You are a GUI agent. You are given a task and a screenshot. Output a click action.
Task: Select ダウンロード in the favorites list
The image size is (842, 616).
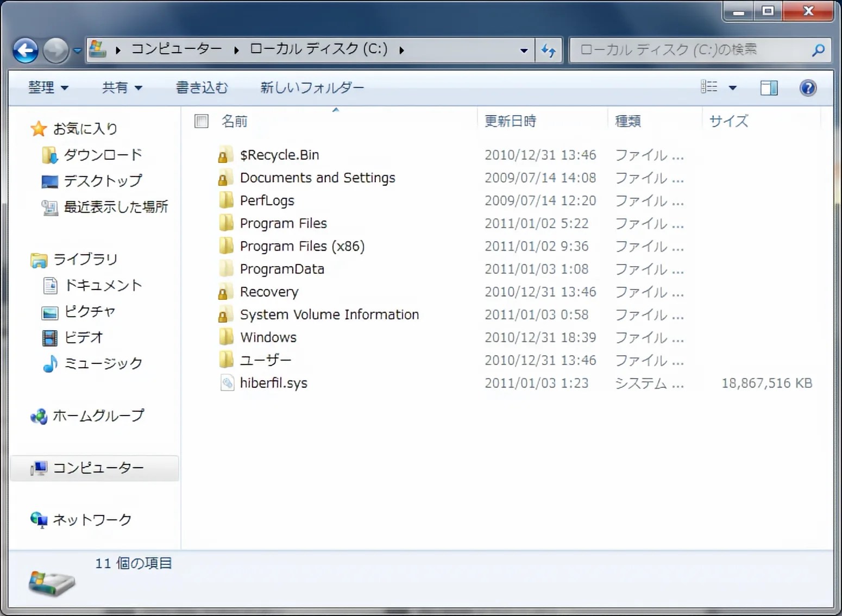pyautogui.click(x=103, y=155)
